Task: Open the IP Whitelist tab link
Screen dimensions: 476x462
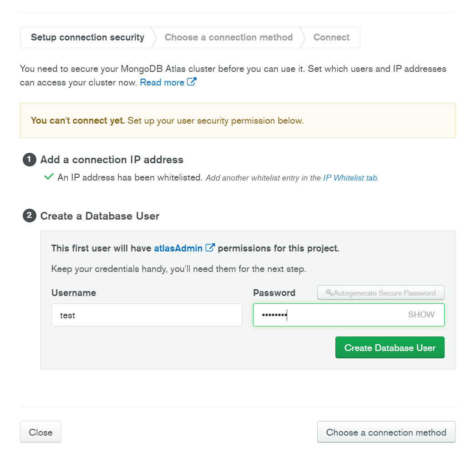Action: pyautogui.click(x=350, y=178)
